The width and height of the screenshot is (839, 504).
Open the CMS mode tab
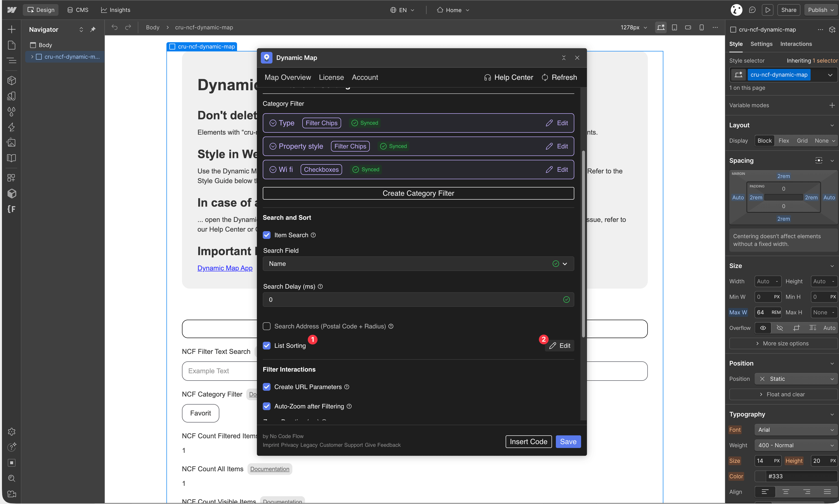click(78, 10)
